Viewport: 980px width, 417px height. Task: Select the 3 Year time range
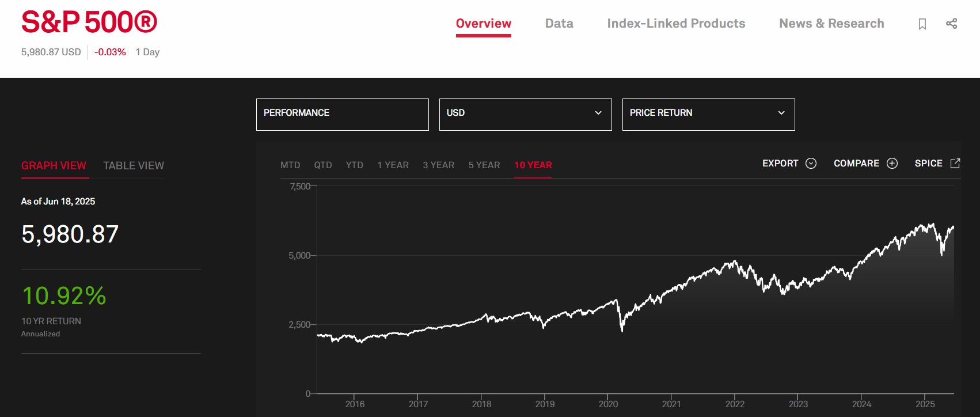(x=439, y=165)
